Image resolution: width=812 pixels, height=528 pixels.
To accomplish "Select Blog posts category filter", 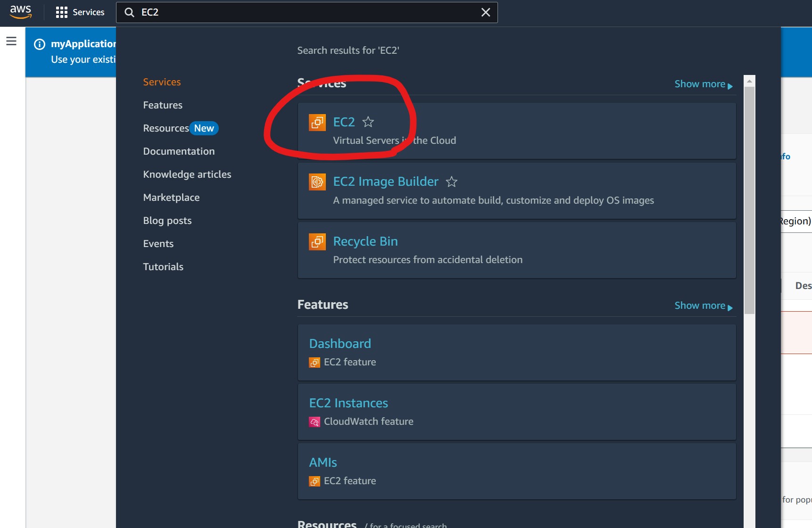I will [x=167, y=221].
